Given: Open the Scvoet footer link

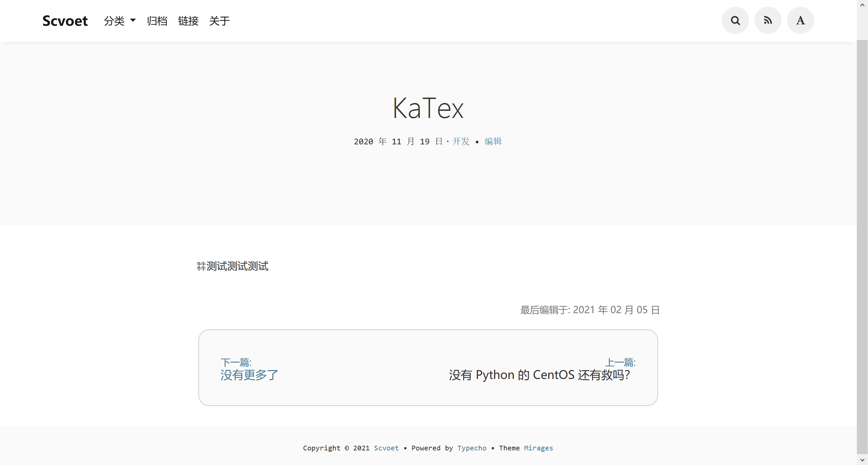Looking at the screenshot, I should click(x=386, y=448).
